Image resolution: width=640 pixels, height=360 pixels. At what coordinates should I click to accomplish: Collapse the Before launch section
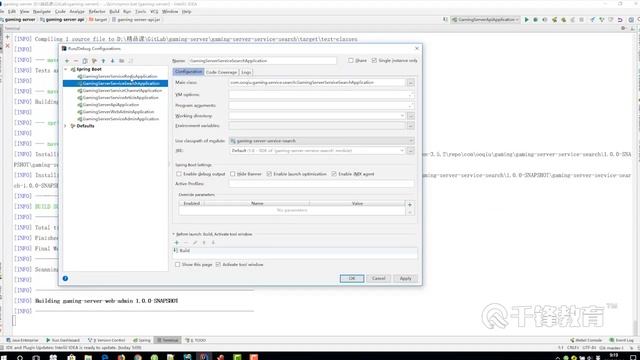(173, 234)
